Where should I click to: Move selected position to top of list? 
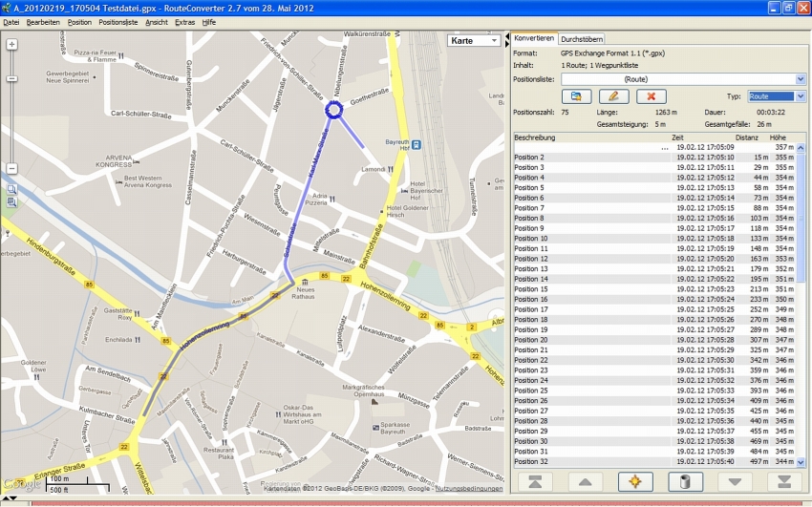535,481
